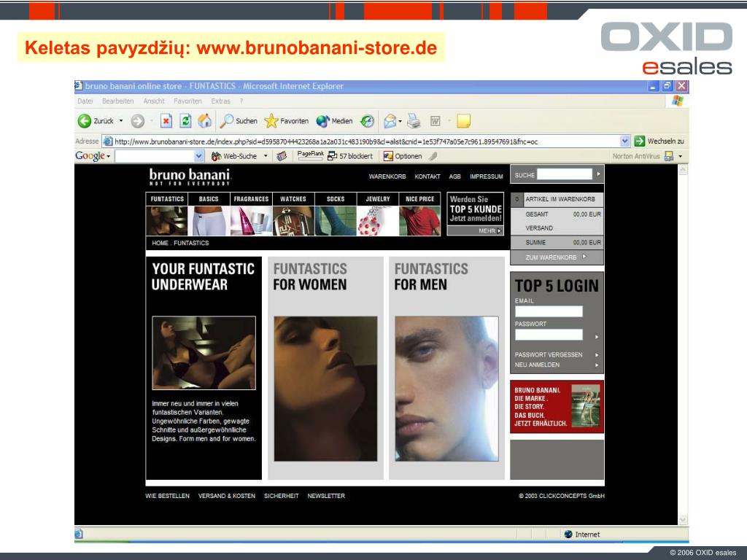Click the Funtastics for Women image
Screen dimensions: 747x560
[x=325, y=389]
